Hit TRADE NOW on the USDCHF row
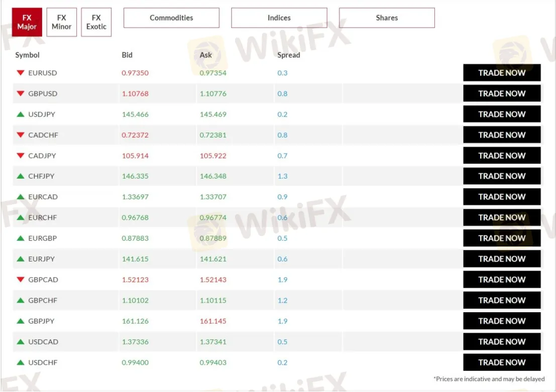The image size is (556, 392). coord(502,362)
